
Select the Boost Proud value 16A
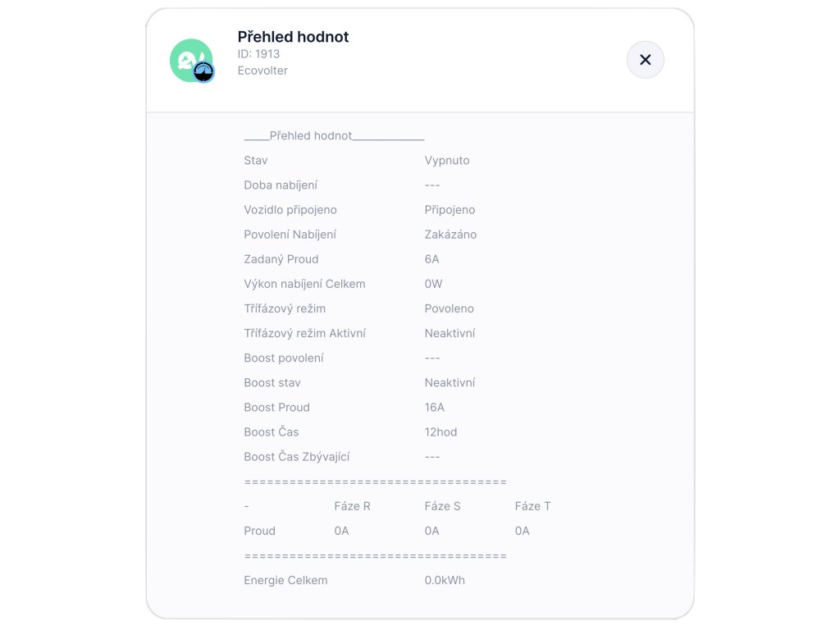click(434, 407)
